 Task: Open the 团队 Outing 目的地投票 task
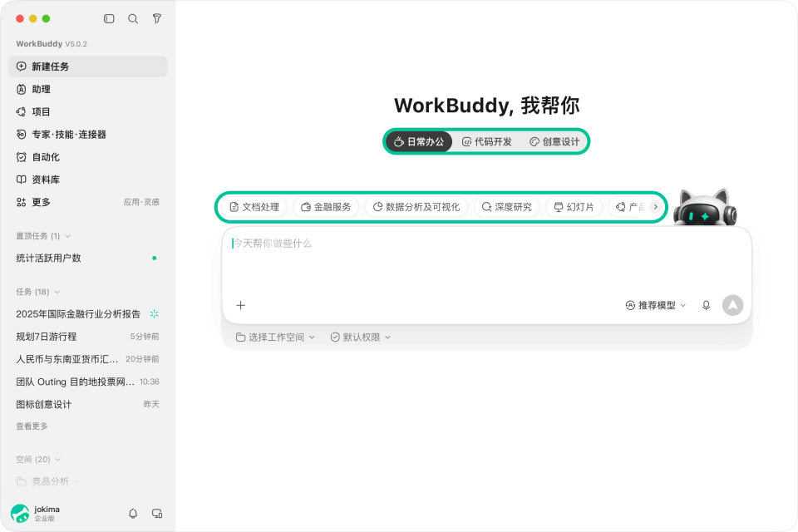pos(87,382)
